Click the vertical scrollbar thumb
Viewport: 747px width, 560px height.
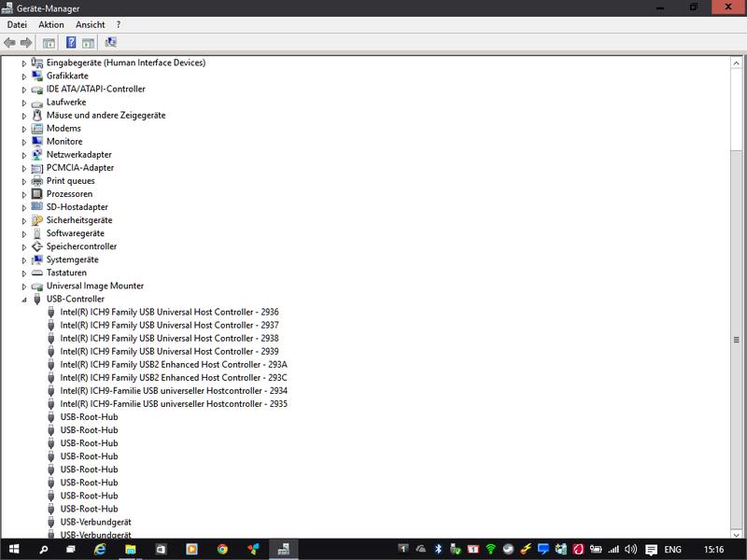pos(736,340)
